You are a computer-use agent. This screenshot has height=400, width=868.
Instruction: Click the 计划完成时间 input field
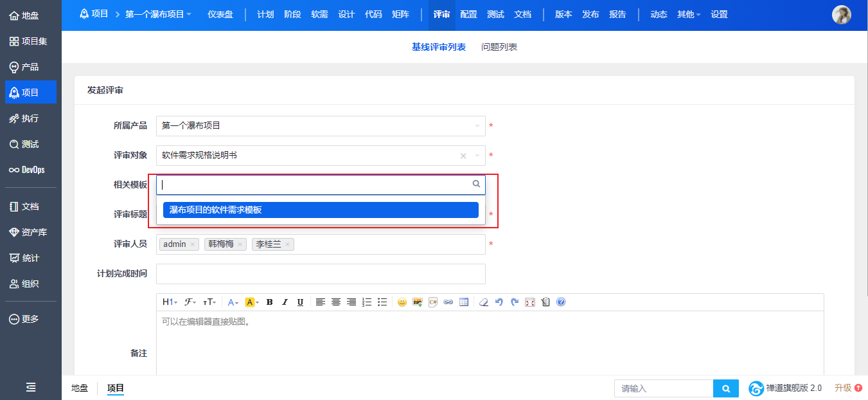(x=320, y=274)
